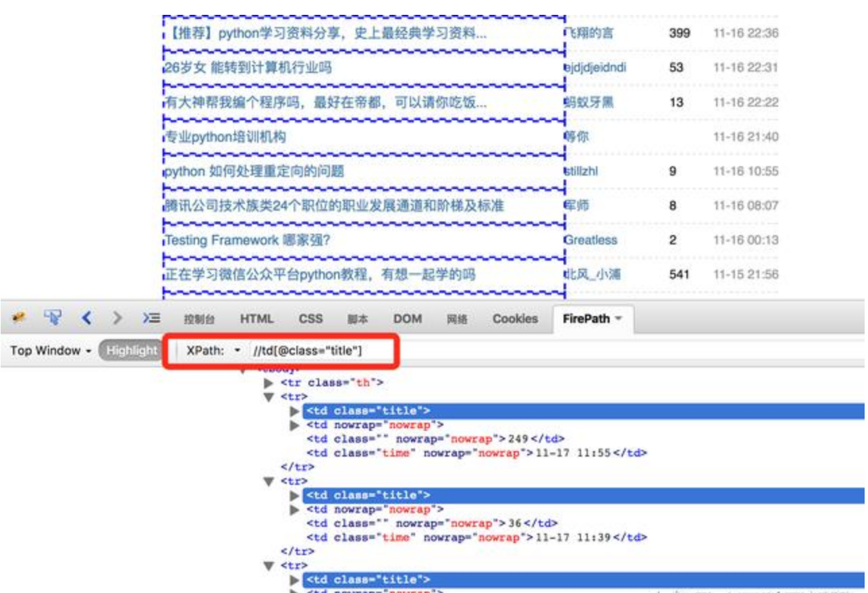Open author 蚂蚁牙黑's profile link
Image resolution: width=868 pixels, height=593 pixels.
click(x=589, y=103)
